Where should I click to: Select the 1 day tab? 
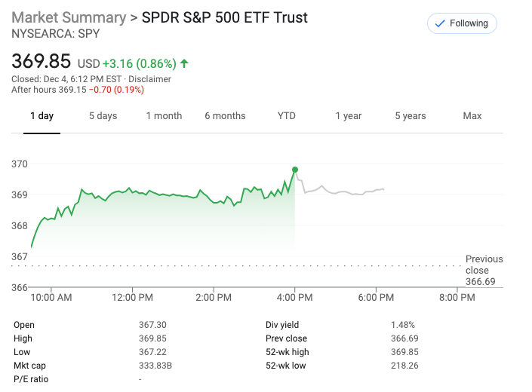[x=42, y=116]
